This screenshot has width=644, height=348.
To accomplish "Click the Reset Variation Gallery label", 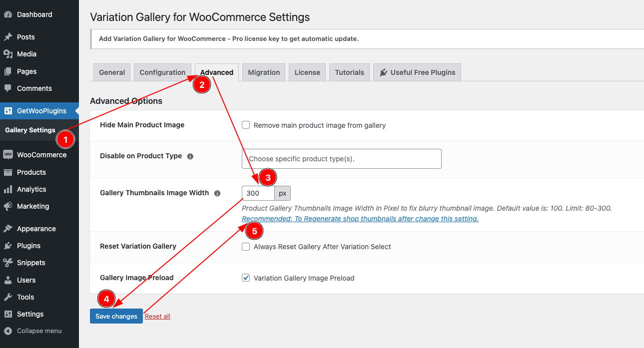I will (138, 246).
